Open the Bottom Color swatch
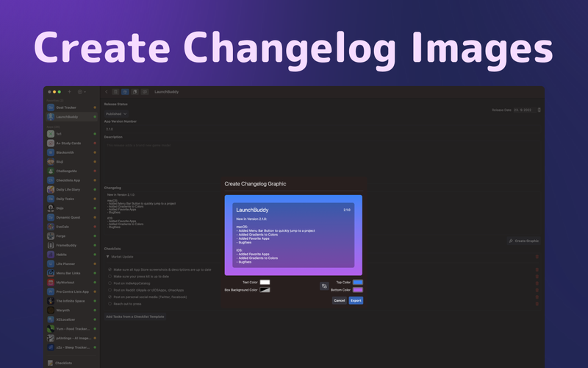The height and width of the screenshot is (368, 588). pos(358,289)
